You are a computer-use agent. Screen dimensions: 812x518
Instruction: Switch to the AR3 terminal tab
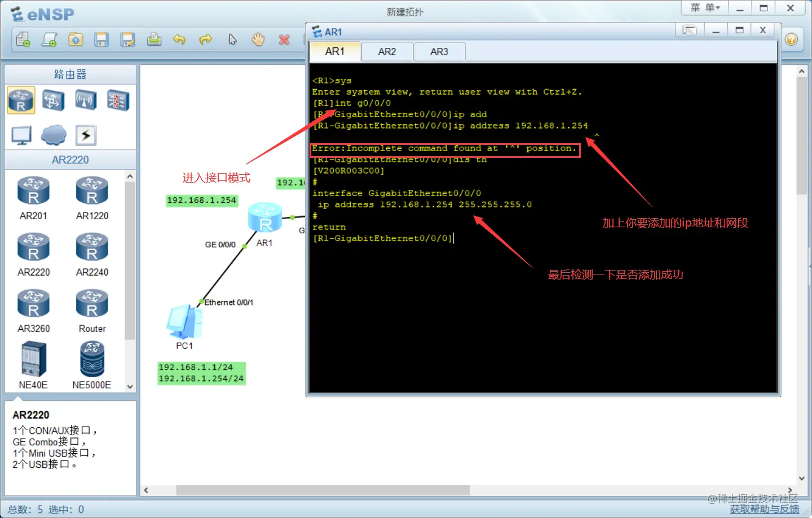click(439, 52)
